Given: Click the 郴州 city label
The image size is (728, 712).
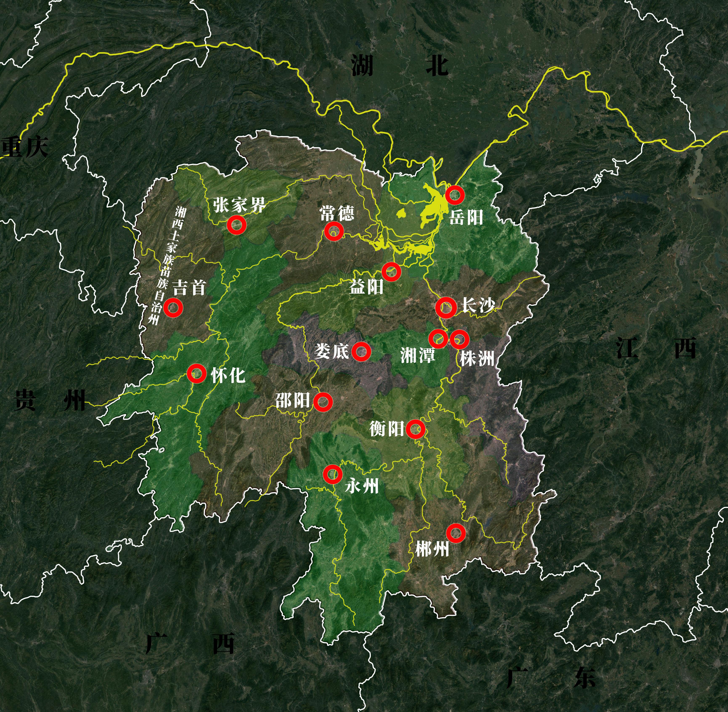Looking at the screenshot, I should pyautogui.click(x=432, y=549).
